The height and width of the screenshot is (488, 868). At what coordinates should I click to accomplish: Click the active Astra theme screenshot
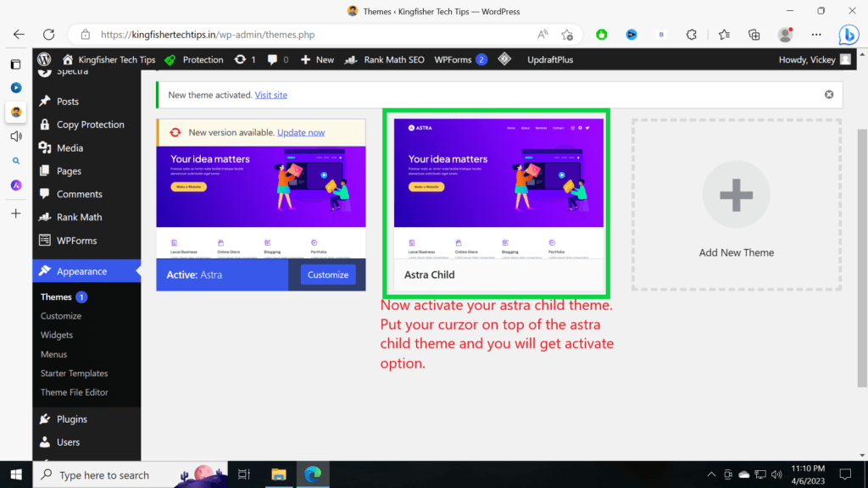[x=261, y=202]
